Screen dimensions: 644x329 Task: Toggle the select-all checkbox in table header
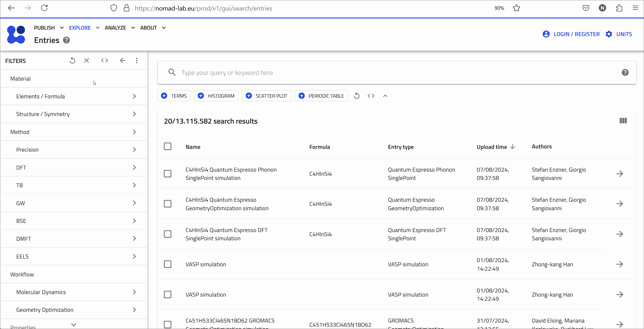[167, 146]
